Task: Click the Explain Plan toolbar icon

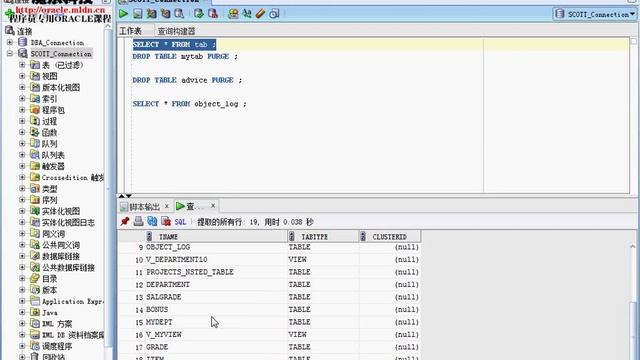Action: tap(151, 13)
